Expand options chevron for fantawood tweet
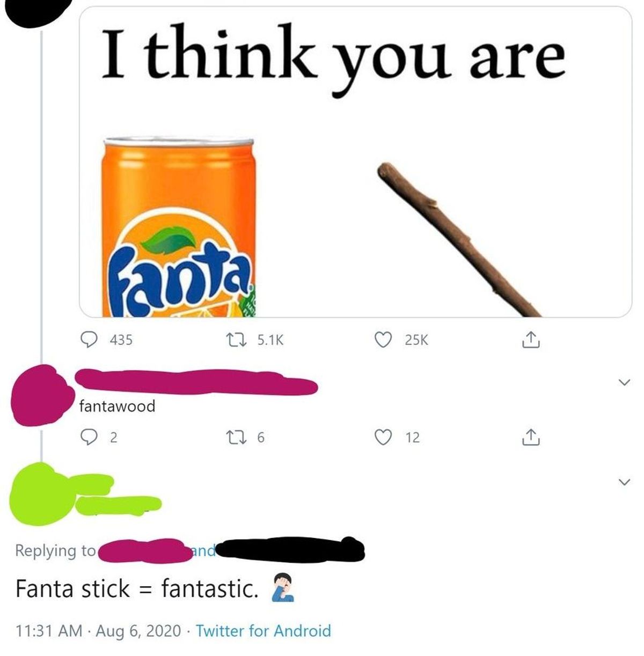644x656 pixels. (623, 382)
